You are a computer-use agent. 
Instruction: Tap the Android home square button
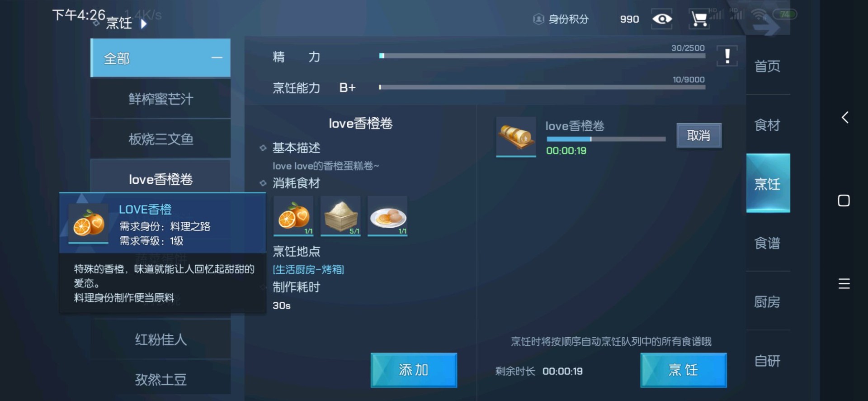click(x=844, y=200)
